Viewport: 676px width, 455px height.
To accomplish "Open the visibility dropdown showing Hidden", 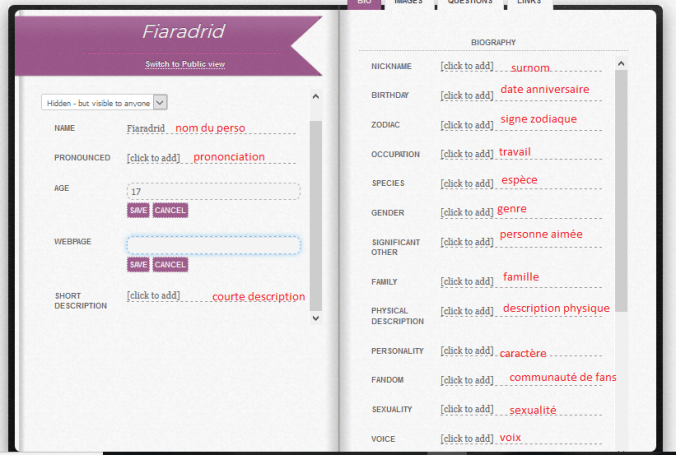I will [104, 102].
